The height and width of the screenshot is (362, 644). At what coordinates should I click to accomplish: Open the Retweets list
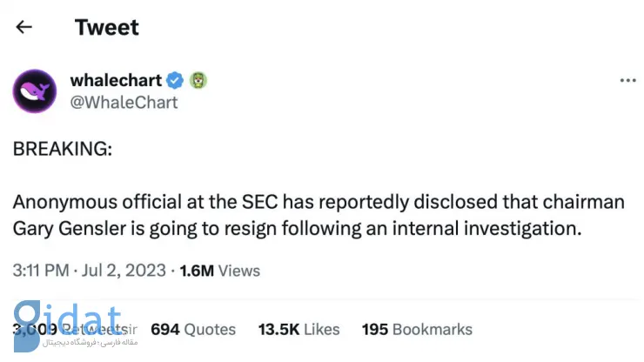[x=75, y=329]
